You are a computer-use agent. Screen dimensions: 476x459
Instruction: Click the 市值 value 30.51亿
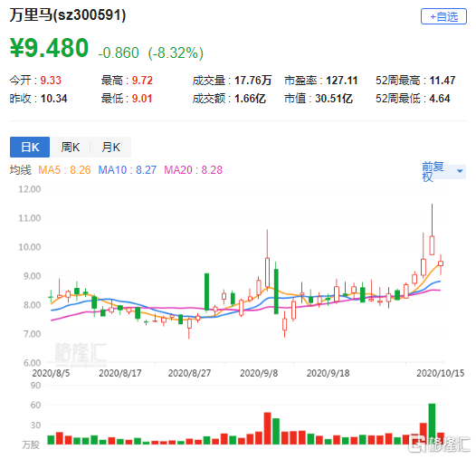(334, 99)
